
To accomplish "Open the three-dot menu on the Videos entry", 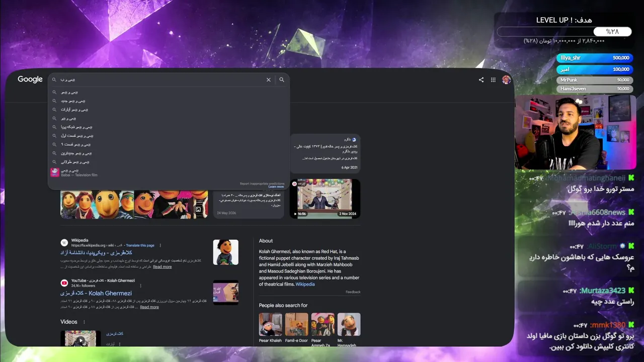I will 120,344.
